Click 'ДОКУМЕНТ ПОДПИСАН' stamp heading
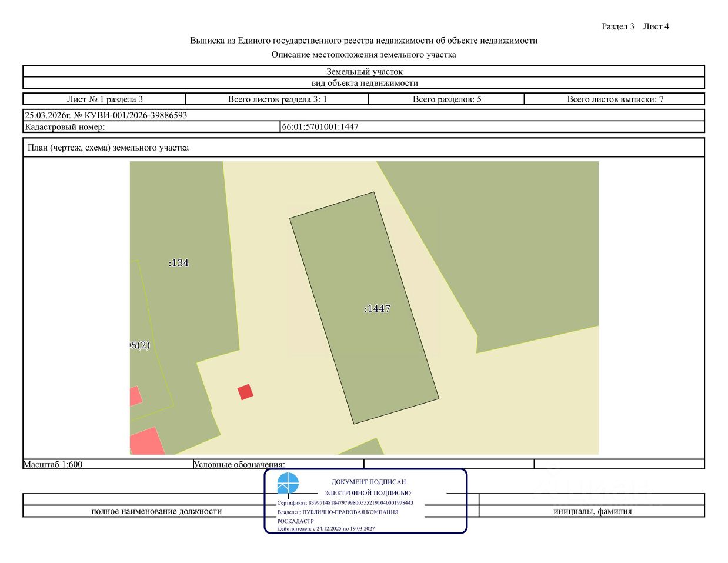The height and width of the screenshot is (563, 728). (x=369, y=482)
